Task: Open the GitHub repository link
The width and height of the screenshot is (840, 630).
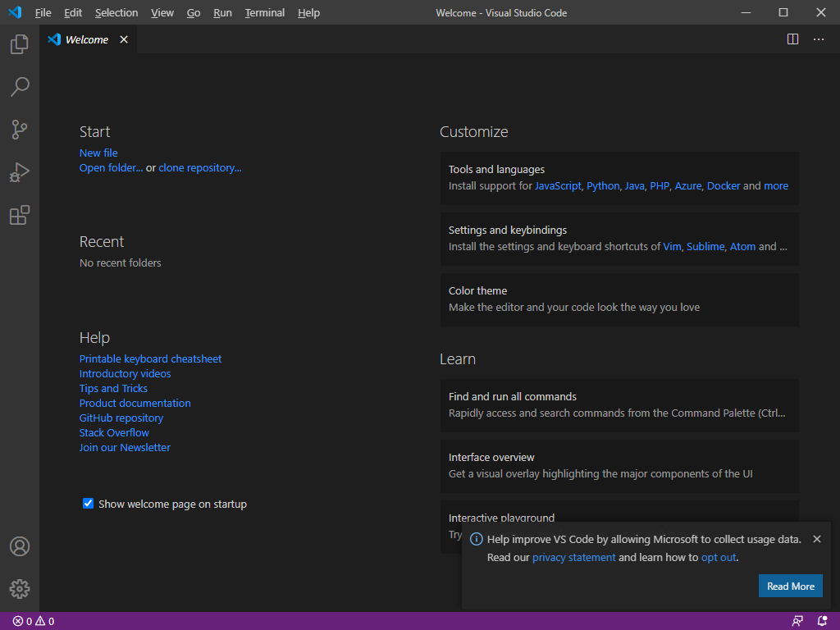Action: [x=121, y=418]
